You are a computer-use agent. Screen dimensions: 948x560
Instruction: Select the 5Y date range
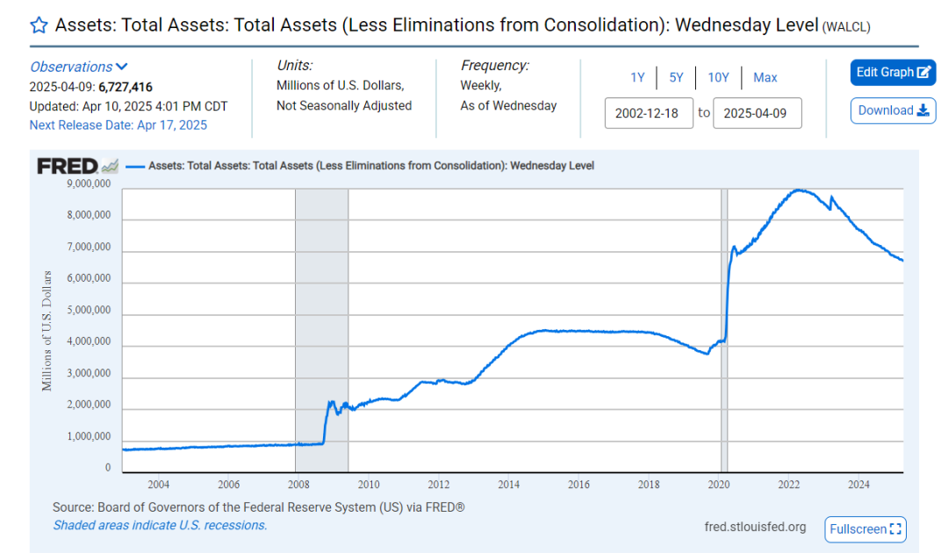[676, 77]
